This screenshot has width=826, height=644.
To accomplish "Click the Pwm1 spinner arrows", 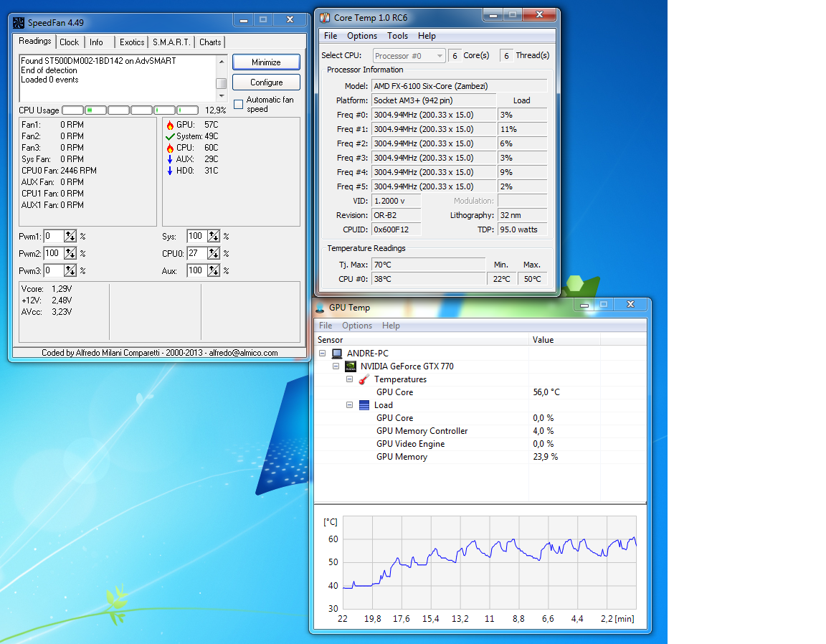I will click(x=70, y=237).
